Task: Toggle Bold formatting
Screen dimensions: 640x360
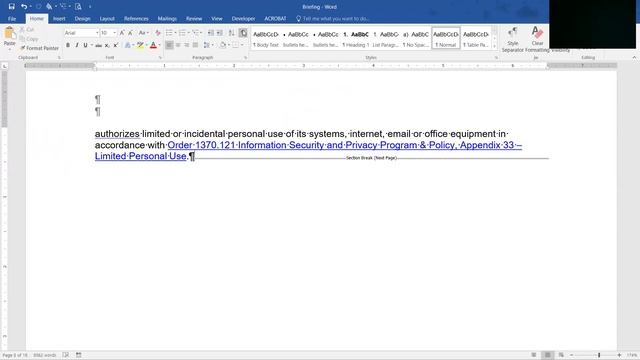Action: (68, 45)
